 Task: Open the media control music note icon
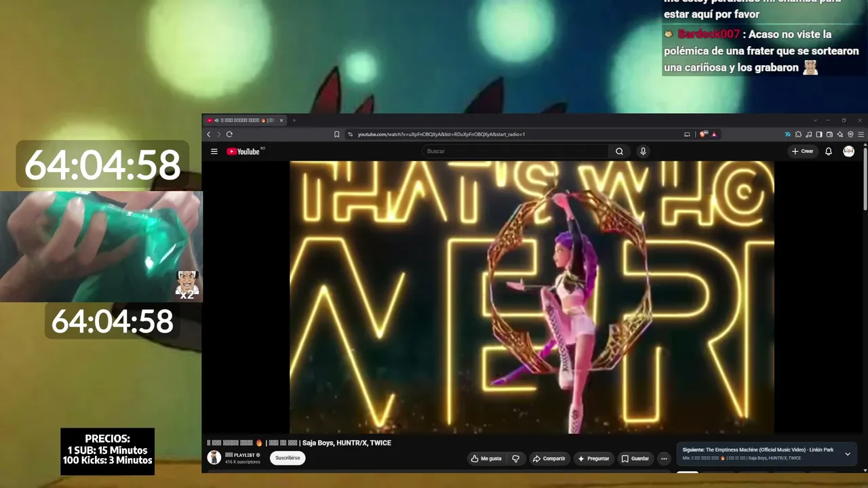tap(808, 134)
